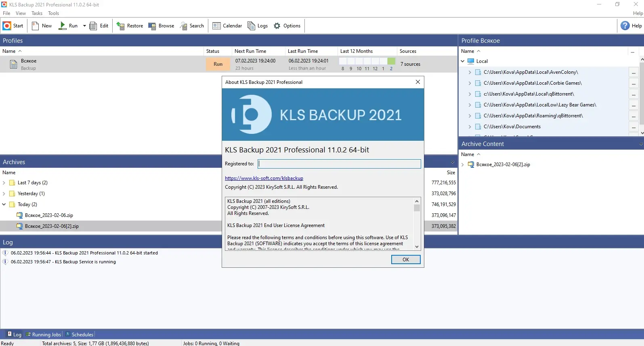Expand the Lazy Bear Games folder
The image size is (644, 346).
click(470, 105)
